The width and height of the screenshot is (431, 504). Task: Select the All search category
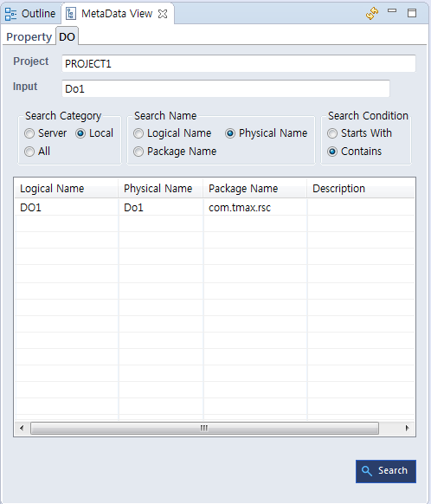coord(29,152)
